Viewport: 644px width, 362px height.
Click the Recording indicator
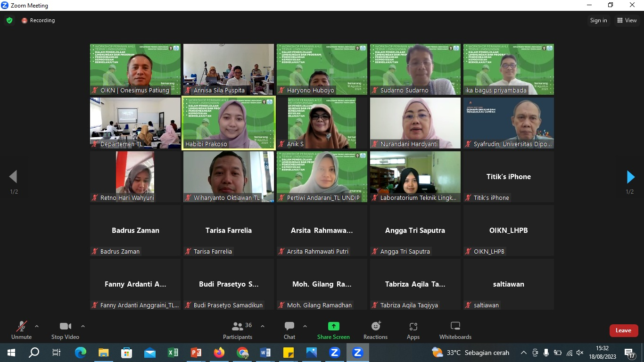tap(38, 20)
